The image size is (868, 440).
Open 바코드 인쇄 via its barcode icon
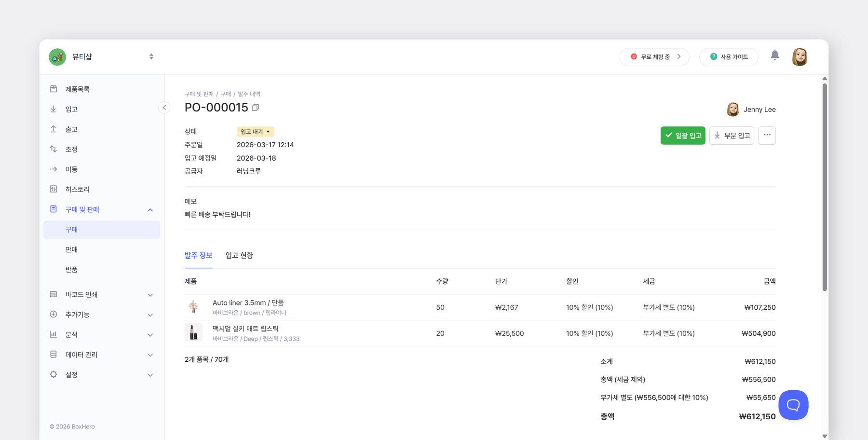coord(54,294)
